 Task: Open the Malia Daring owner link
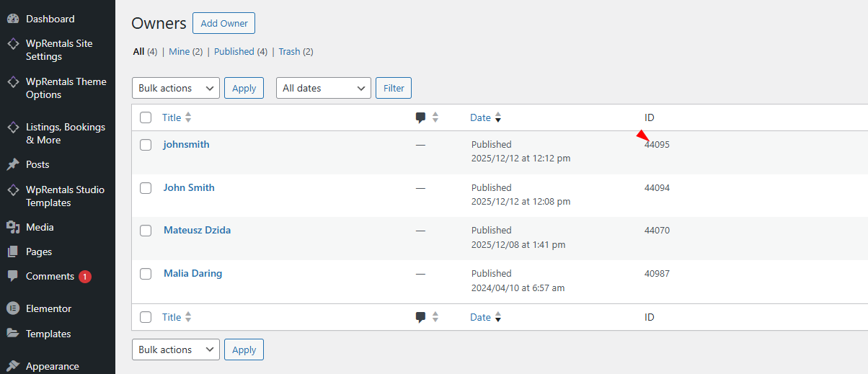point(192,274)
